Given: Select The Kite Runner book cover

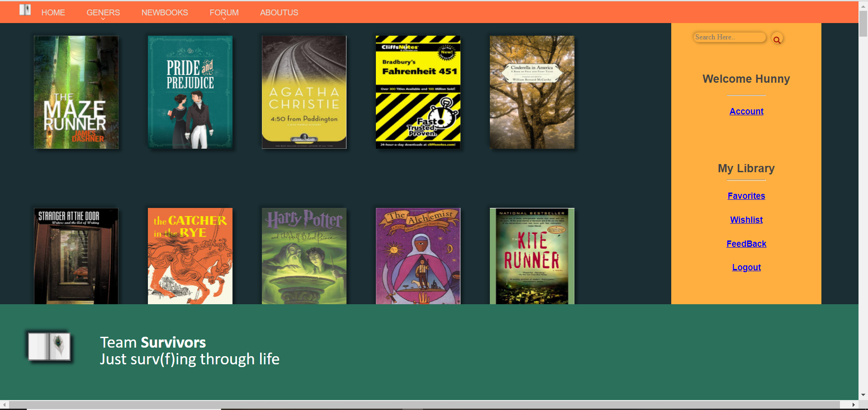Looking at the screenshot, I should 532,255.
